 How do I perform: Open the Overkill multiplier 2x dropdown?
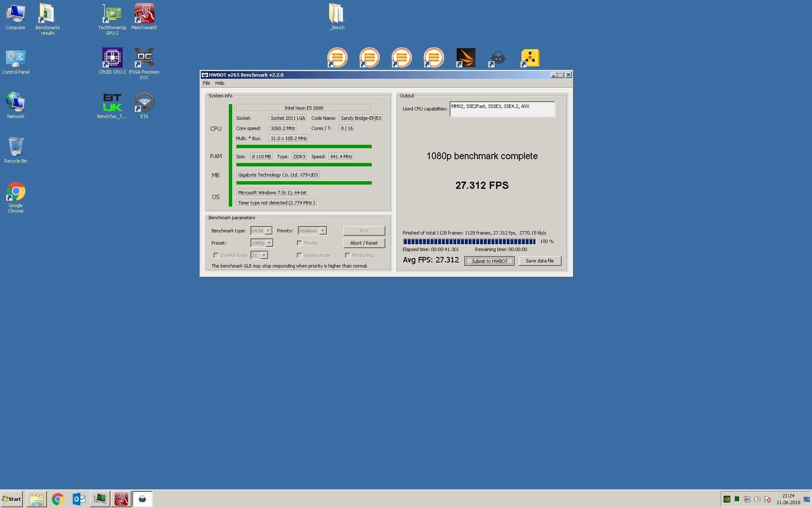pyautogui.click(x=259, y=255)
